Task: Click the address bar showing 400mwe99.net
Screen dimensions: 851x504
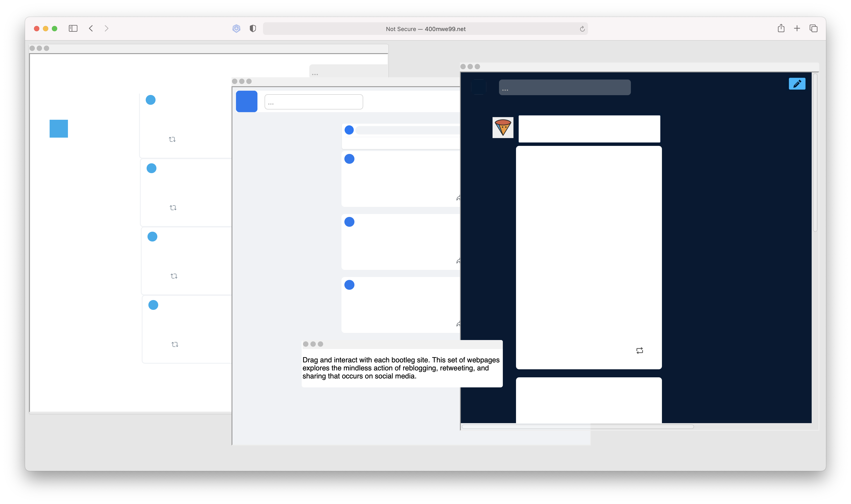Action: tap(425, 29)
